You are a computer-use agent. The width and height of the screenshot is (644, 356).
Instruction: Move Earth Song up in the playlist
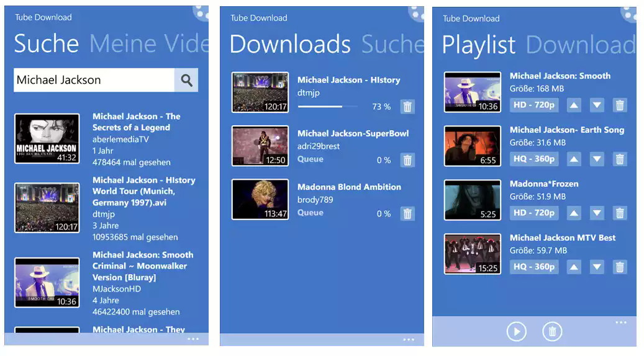click(574, 159)
